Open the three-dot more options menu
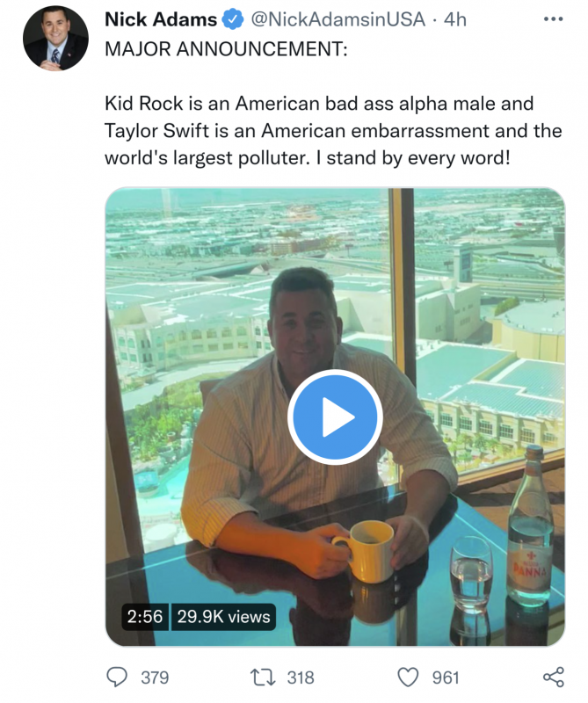This screenshot has width=588, height=703. (553, 19)
